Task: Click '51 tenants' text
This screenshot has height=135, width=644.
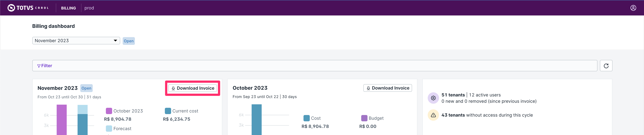Action: 453,95
